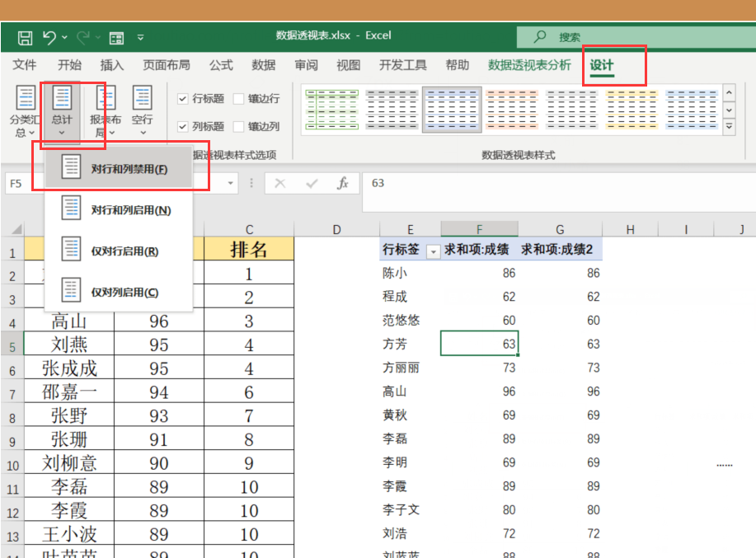
Task: Open the Name Box dropdown arrow
Action: click(x=231, y=183)
